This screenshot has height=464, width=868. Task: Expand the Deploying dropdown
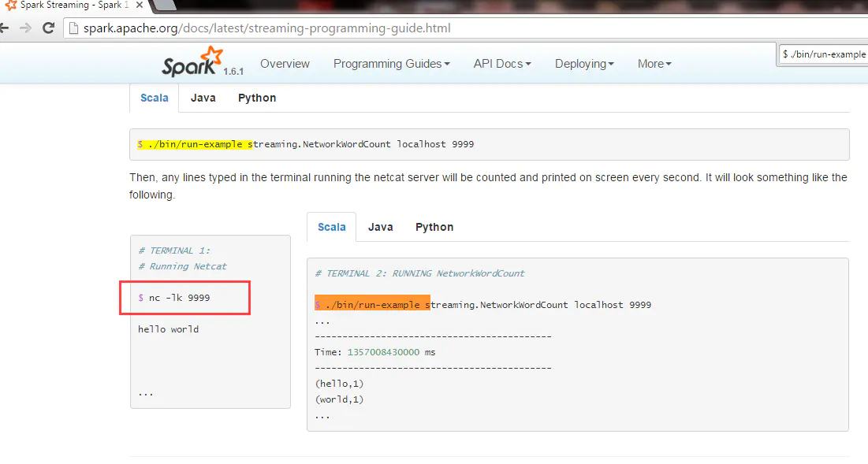tap(583, 64)
